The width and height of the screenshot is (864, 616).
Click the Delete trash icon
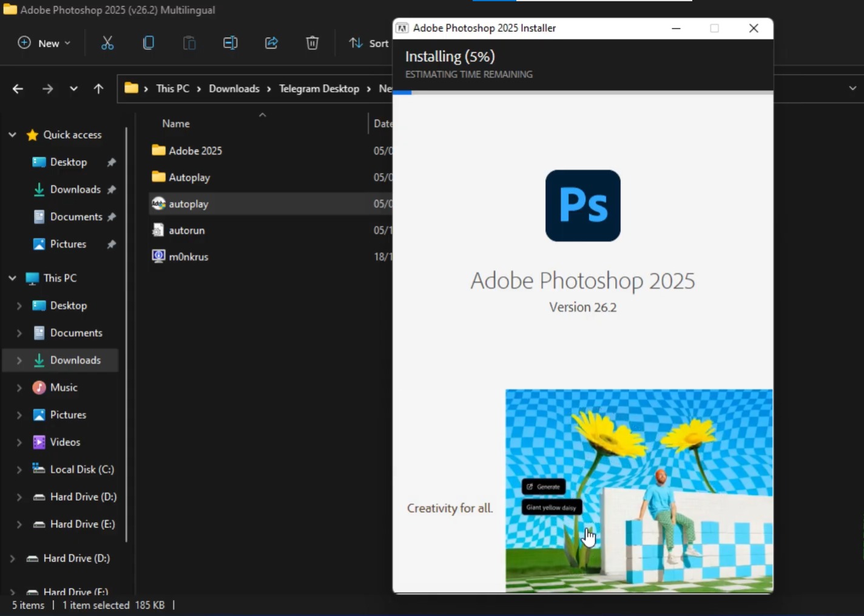(312, 43)
